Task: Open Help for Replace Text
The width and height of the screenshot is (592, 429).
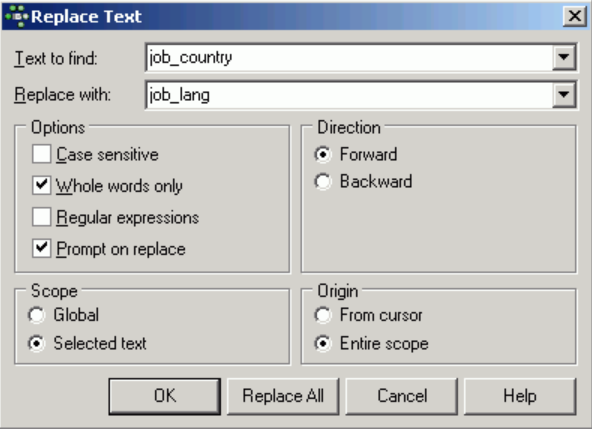Action: pos(520,396)
